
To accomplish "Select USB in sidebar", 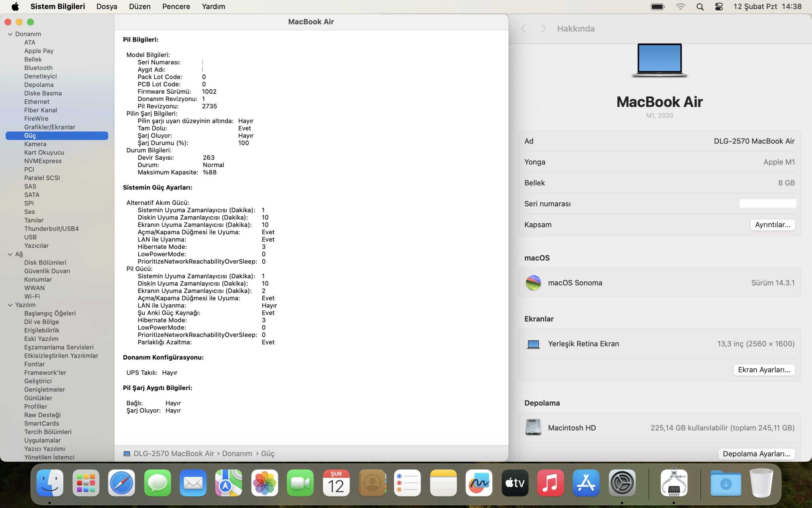I will [30, 237].
